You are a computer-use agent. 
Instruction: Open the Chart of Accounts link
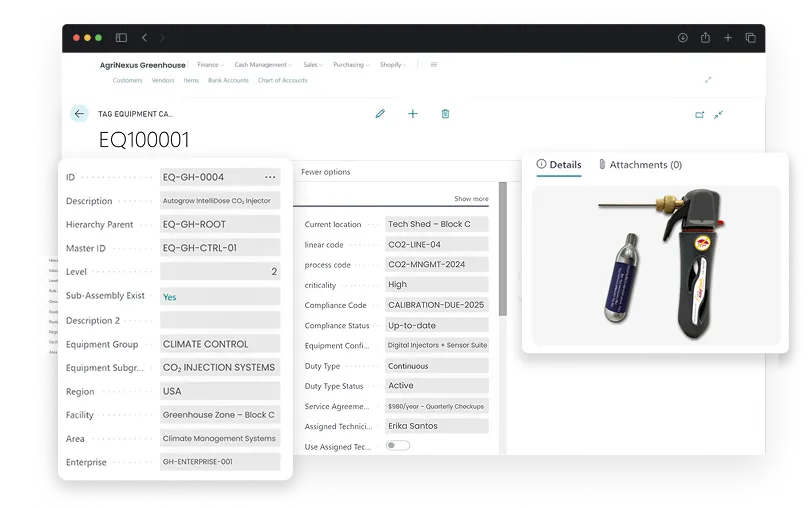coord(283,81)
